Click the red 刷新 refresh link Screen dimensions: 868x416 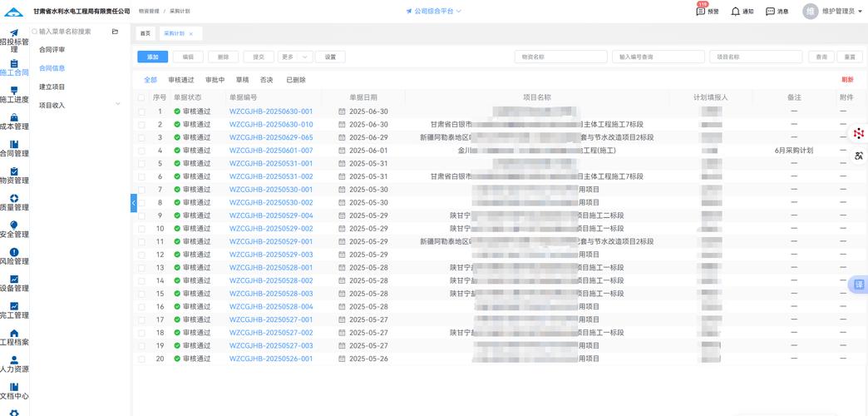[x=847, y=80]
